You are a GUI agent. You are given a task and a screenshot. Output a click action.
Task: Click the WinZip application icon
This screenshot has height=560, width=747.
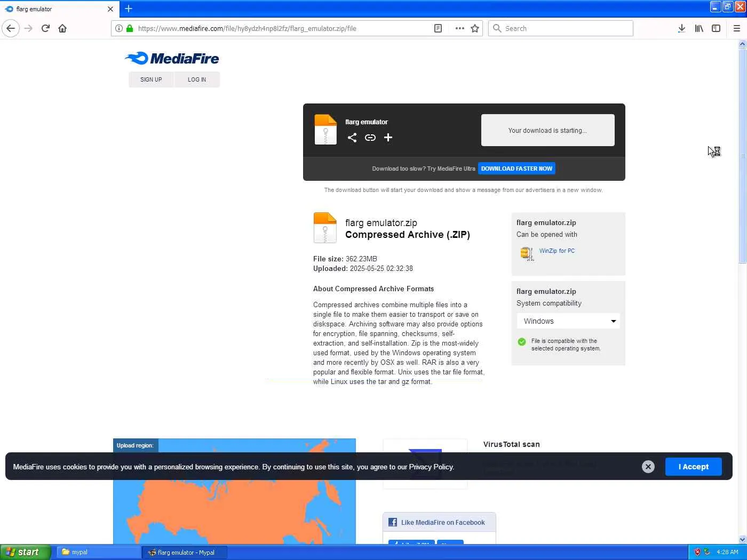[x=527, y=253]
